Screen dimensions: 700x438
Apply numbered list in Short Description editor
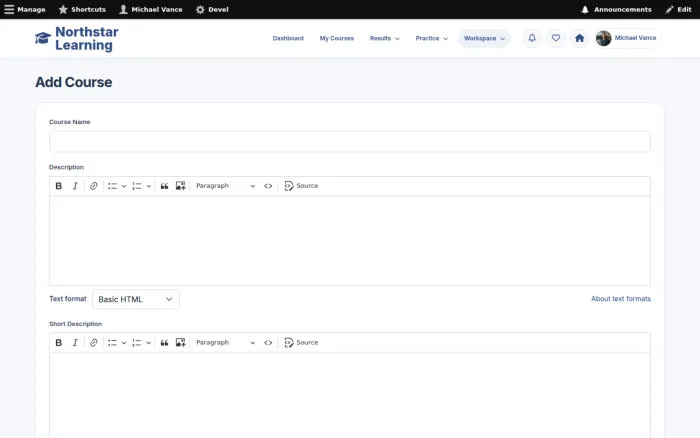[x=137, y=342]
